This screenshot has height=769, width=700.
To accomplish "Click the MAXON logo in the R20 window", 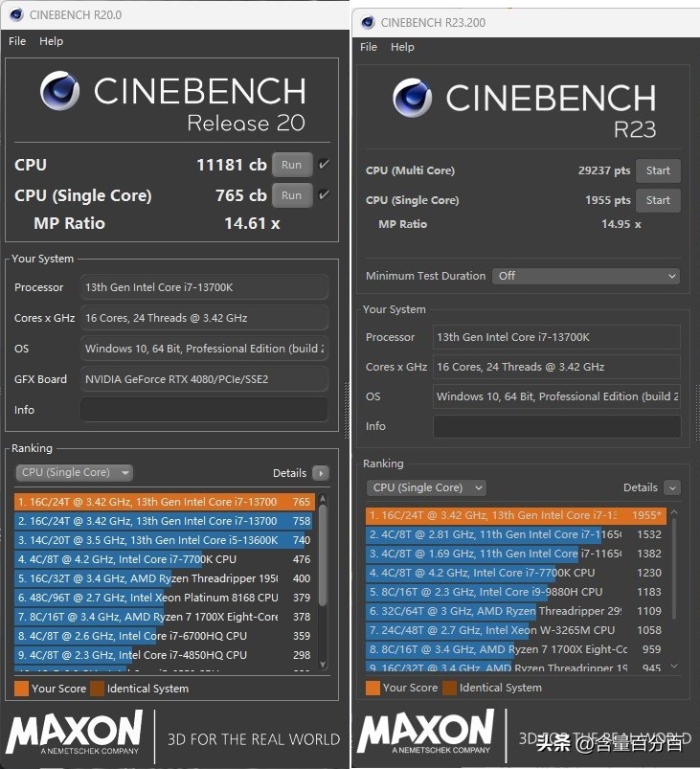I will [x=75, y=733].
